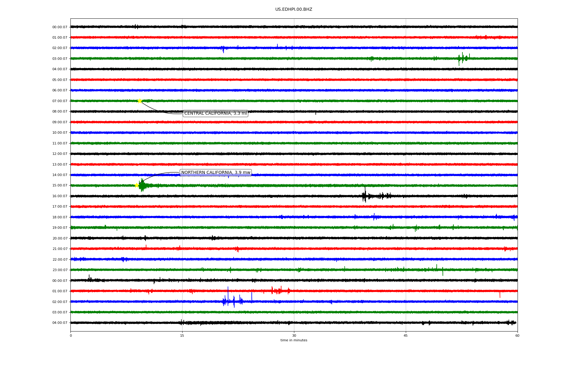Click the green event near the end of the 03:00:07 trace
Image resolution: width=588 pixels, height=368 pixels.
pyautogui.click(x=463, y=58)
